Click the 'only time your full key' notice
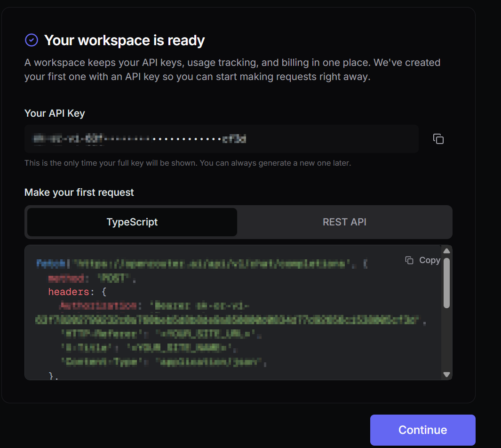501x448 pixels. 188,163
